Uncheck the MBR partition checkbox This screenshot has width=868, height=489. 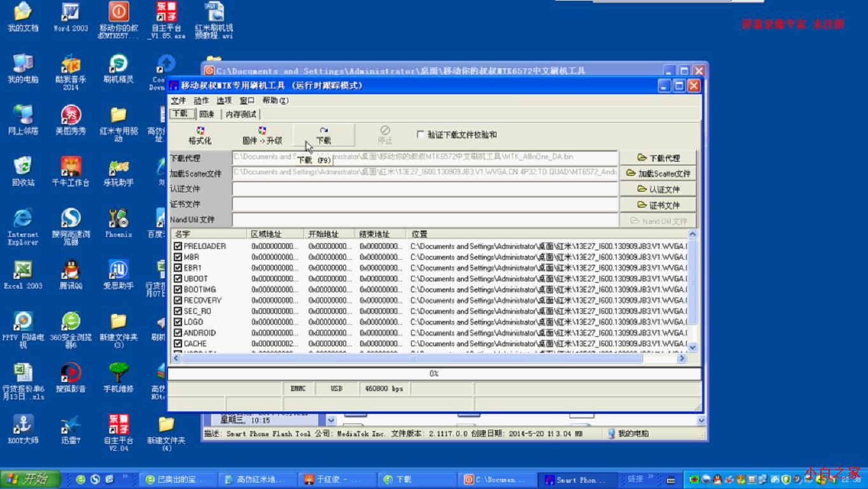178,257
